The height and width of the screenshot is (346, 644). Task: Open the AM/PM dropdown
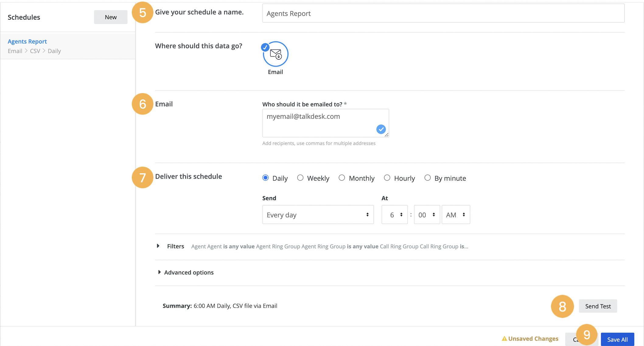(456, 215)
